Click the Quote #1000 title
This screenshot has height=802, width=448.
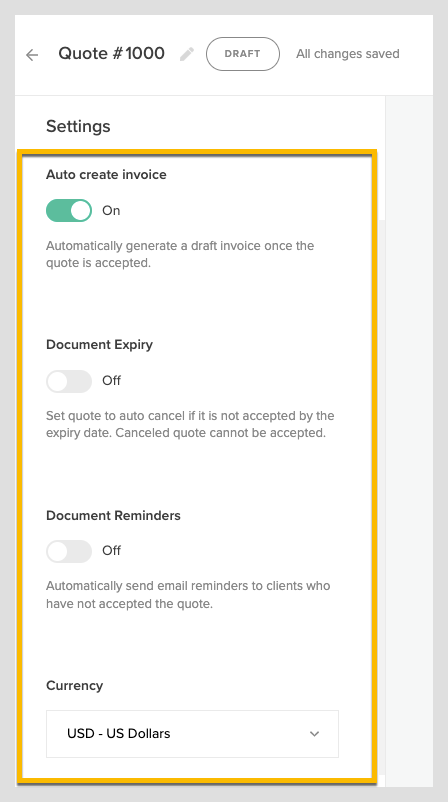111,53
